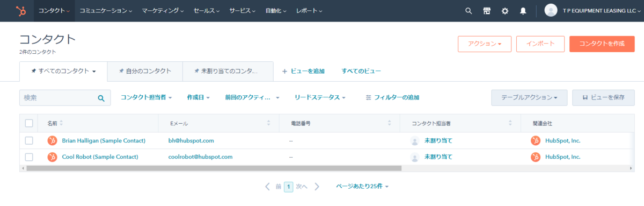Click page number 1 in pagination
Image resolution: width=644 pixels, height=206 pixels.
(x=289, y=187)
